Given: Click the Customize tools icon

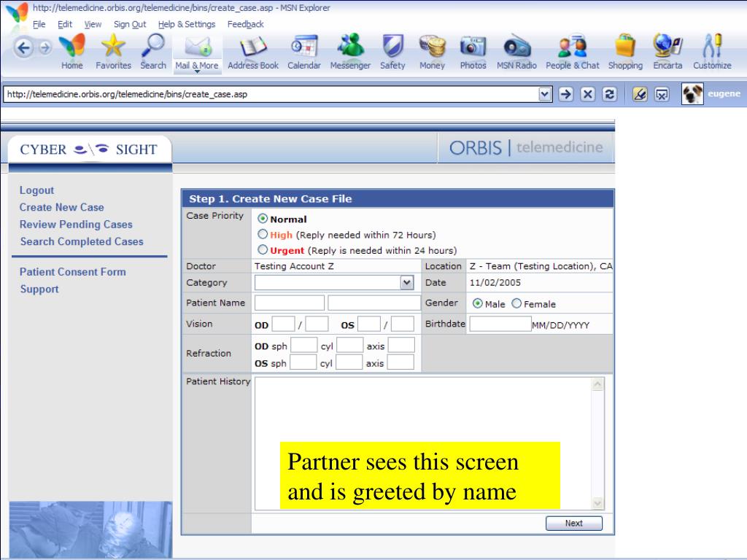Looking at the screenshot, I should pyautogui.click(x=712, y=48).
